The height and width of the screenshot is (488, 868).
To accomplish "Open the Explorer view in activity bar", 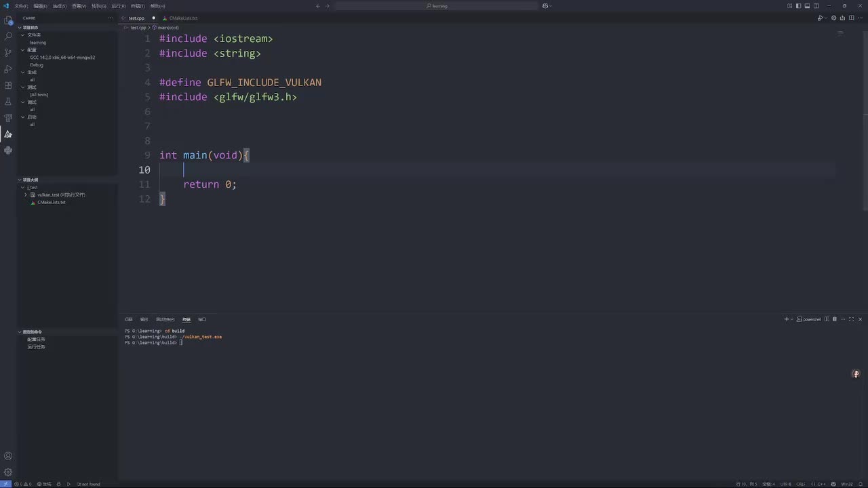I will point(8,20).
